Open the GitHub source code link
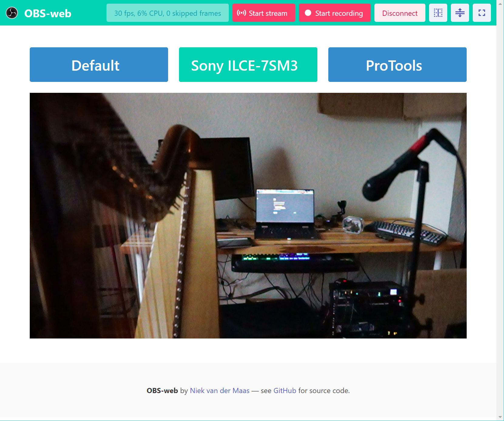504x421 pixels. coord(285,391)
